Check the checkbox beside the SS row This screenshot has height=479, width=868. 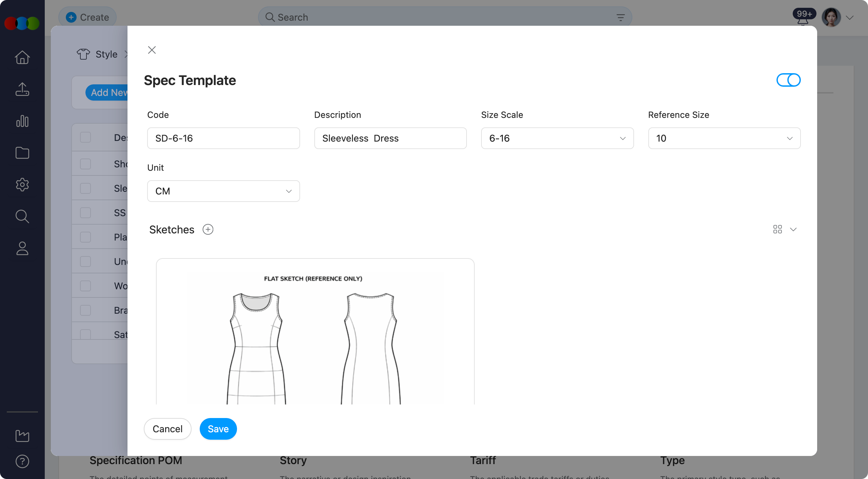click(85, 213)
